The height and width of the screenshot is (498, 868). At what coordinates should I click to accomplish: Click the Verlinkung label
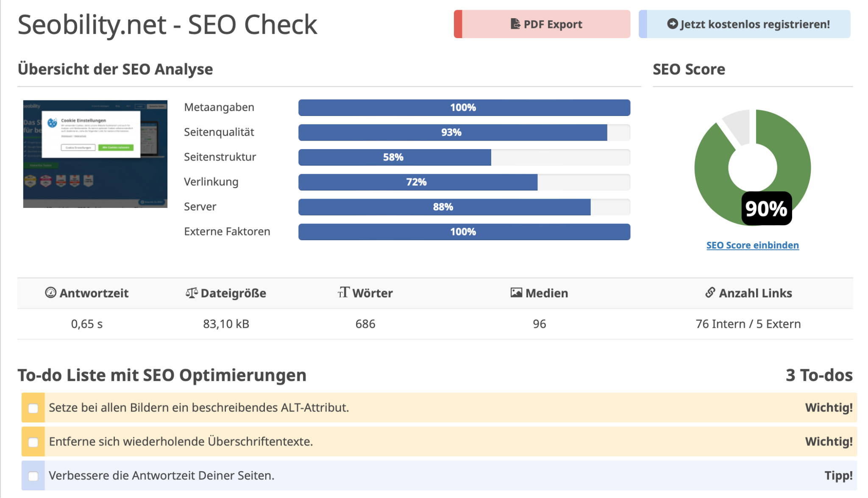(x=211, y=182)
